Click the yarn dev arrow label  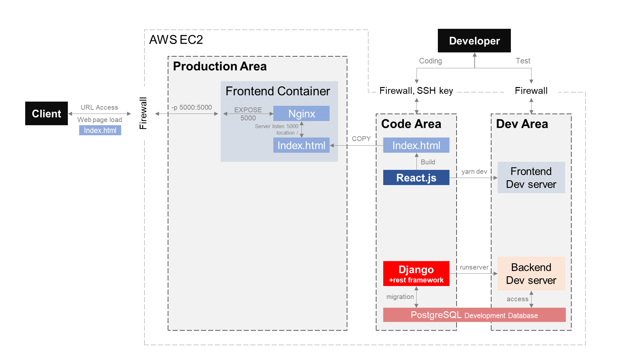[x=474, y=171]
